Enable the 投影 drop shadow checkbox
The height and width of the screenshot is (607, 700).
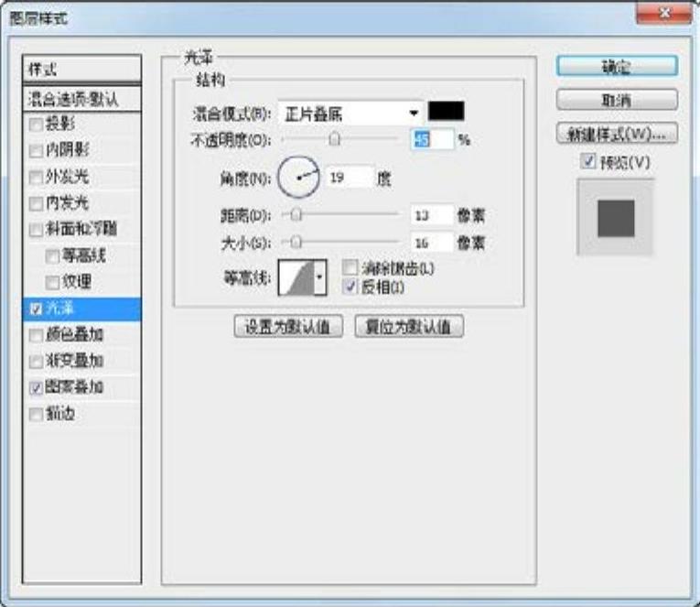[37, 124]
